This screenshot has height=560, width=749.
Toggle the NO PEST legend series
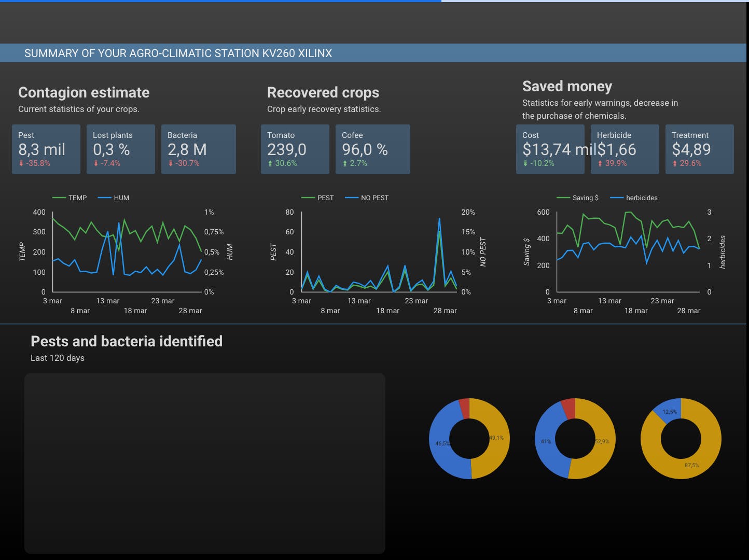pyautogui.click(x=367, y=198)
